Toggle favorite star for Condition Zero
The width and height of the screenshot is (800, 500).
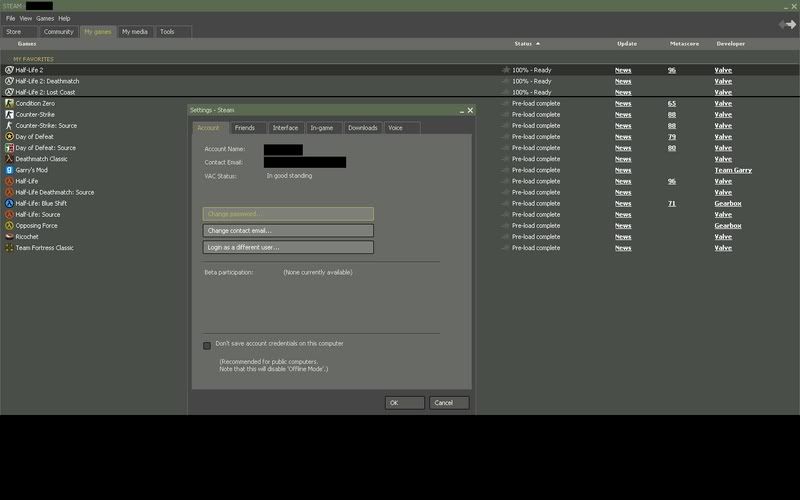506,103
